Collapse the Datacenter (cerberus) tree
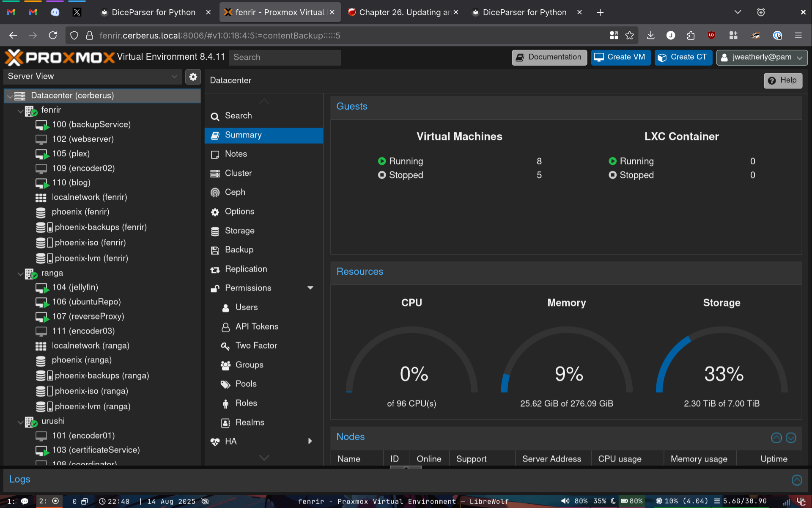Screen dimensions: 812x508 coord(10,97)
